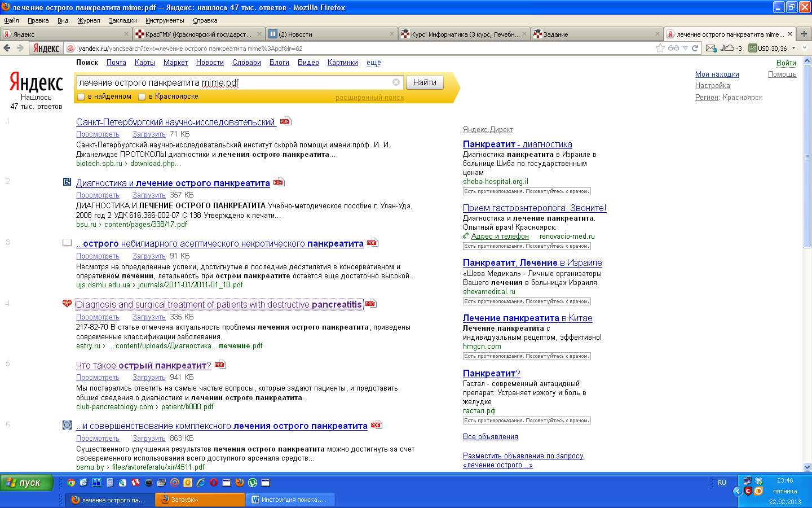
Task: Click Загрузить under the 357 КБ result
Action: [x=149, y=195]
